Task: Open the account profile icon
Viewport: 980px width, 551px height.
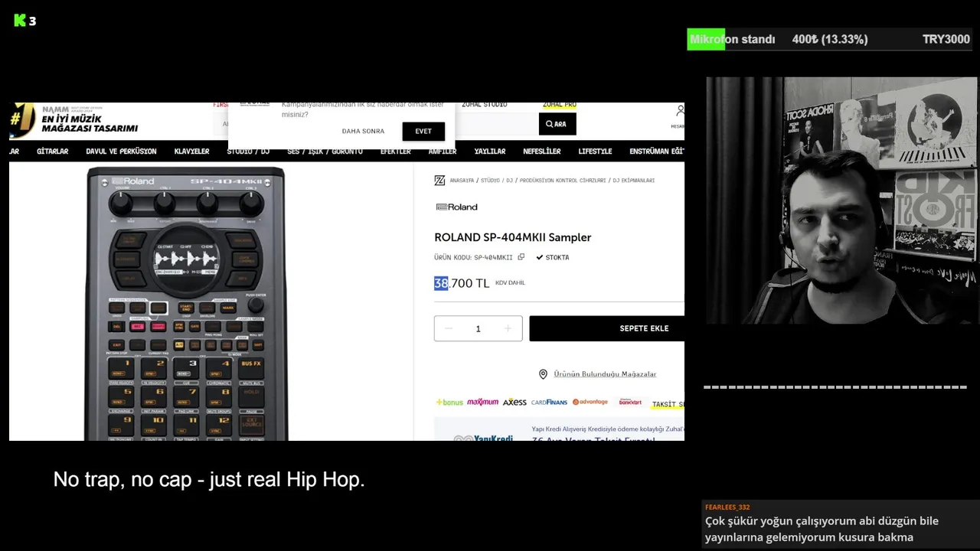Action: click(679, 112)
